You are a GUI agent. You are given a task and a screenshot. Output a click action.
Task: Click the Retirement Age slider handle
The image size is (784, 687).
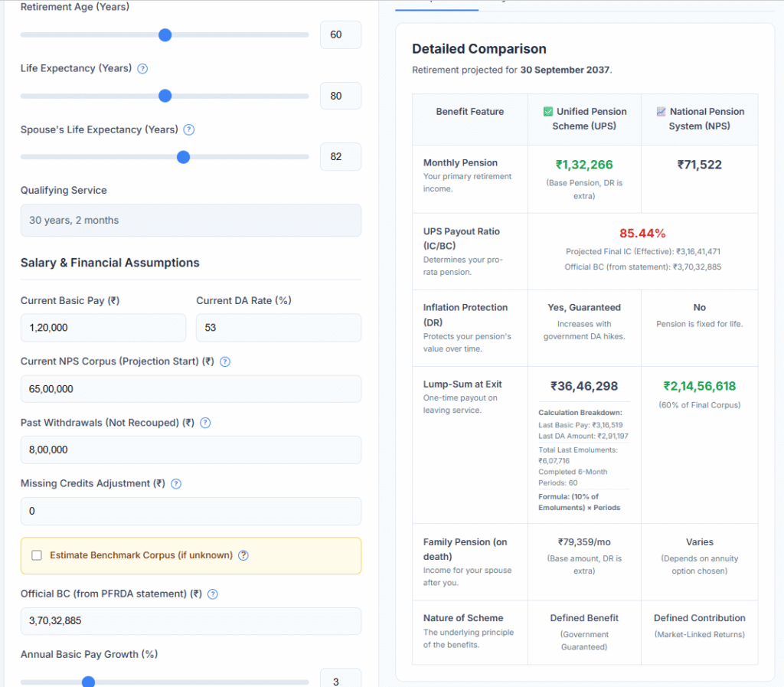pos(165,34)
